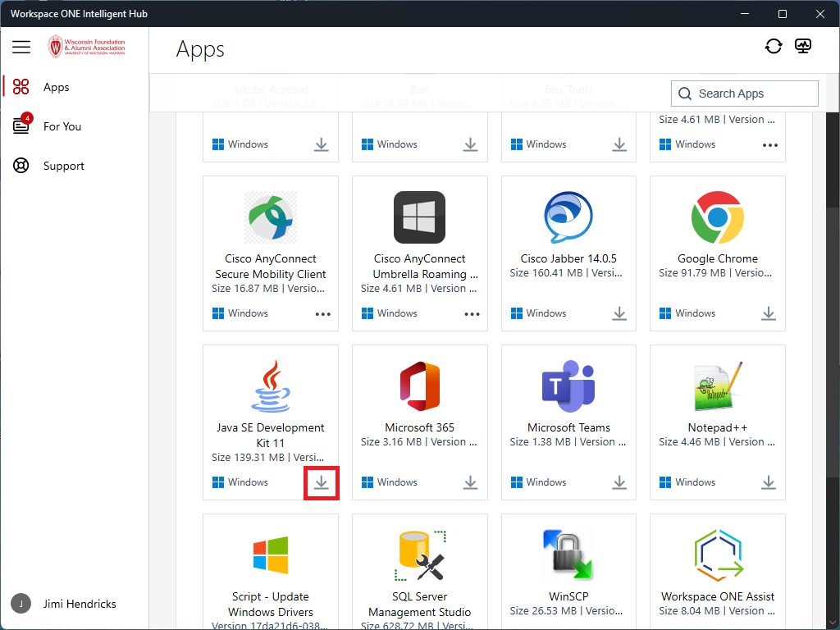Download Microsoft 365

[x=470, y=482]
